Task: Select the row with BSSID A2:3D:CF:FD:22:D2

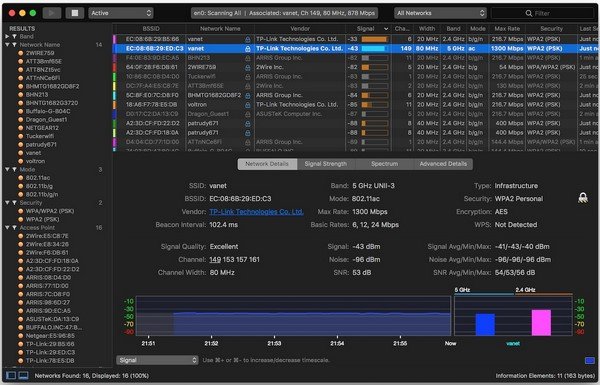Action: (356, 123)
